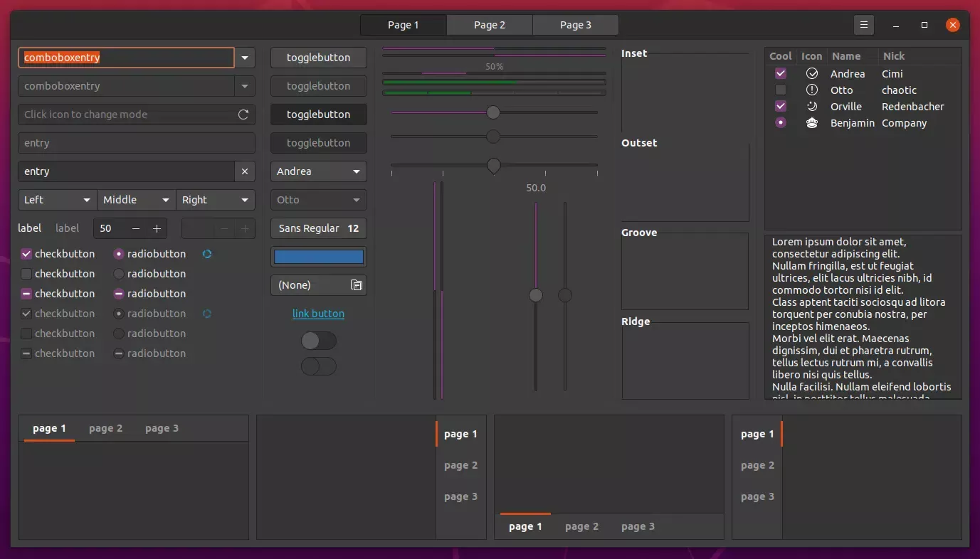Viewport: 980px width, 559px height.
Task: Select page 2 in left-side-tabbed notebook
Action: pos(757,465)
